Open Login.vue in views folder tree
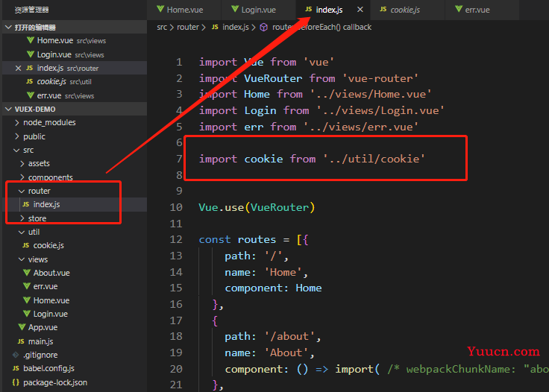549x392 pixels. tap(75, 314)
